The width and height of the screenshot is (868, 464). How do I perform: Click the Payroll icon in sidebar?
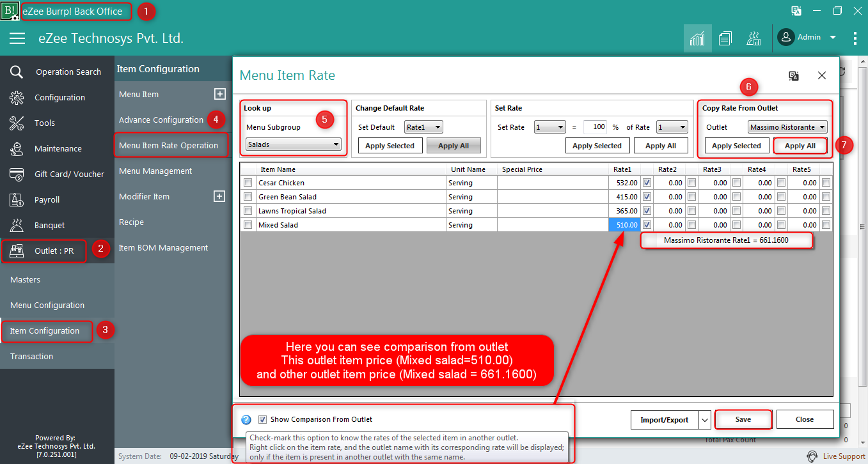[x=17, y=199]
